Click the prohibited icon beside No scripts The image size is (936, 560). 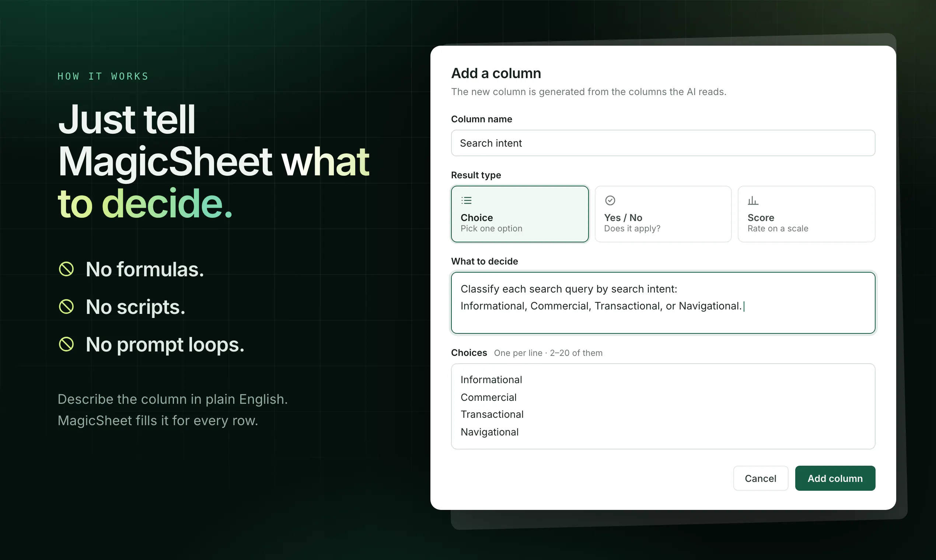66,307
